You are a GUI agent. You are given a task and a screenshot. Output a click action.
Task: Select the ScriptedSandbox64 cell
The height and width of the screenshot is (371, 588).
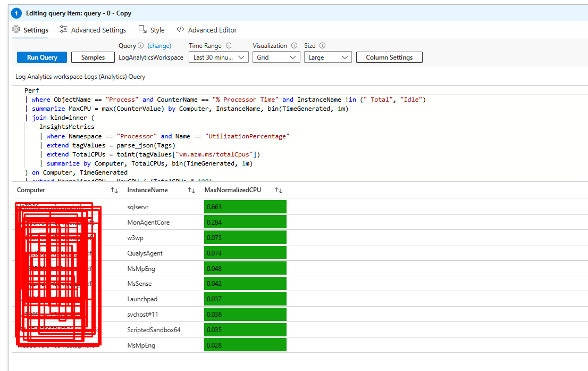click(x=154, y=329)
